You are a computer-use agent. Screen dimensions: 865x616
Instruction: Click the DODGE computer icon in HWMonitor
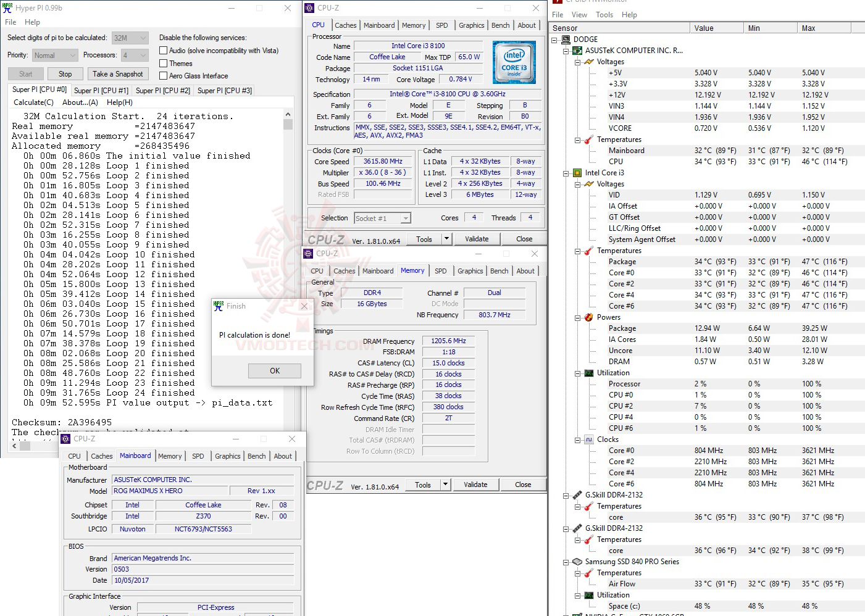[x=566, y=40]
